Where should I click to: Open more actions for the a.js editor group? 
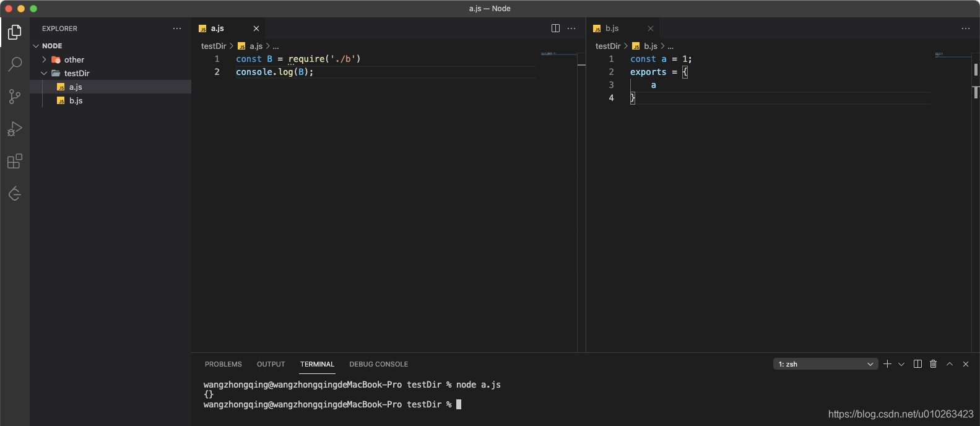click(x=571, y=28)
